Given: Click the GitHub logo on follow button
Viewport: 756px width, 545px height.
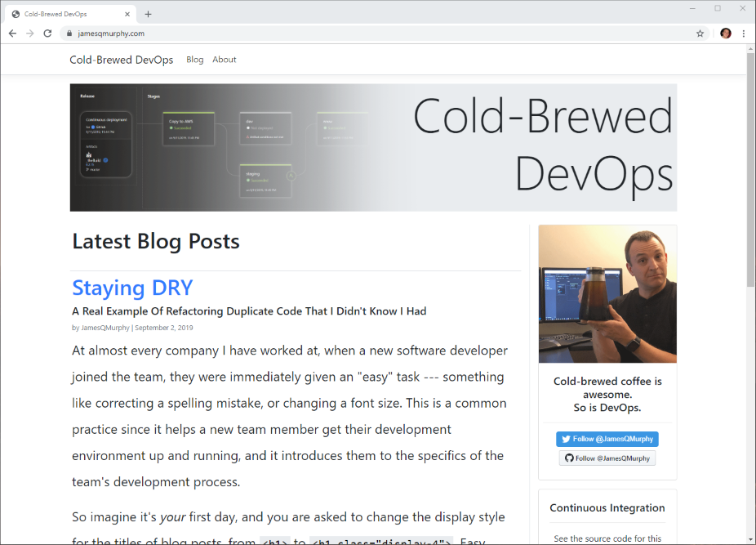Looking at the screenshot, I should click(571, 458).
